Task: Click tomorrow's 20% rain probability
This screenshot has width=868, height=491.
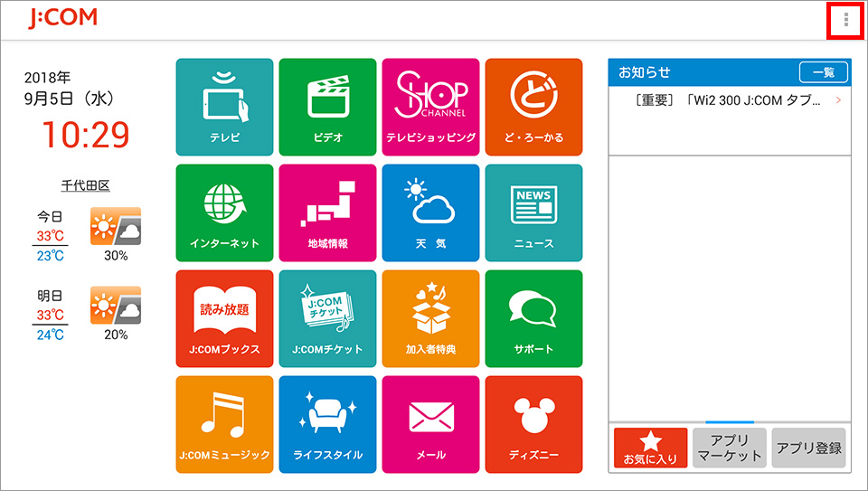Action: click(116, 335)
